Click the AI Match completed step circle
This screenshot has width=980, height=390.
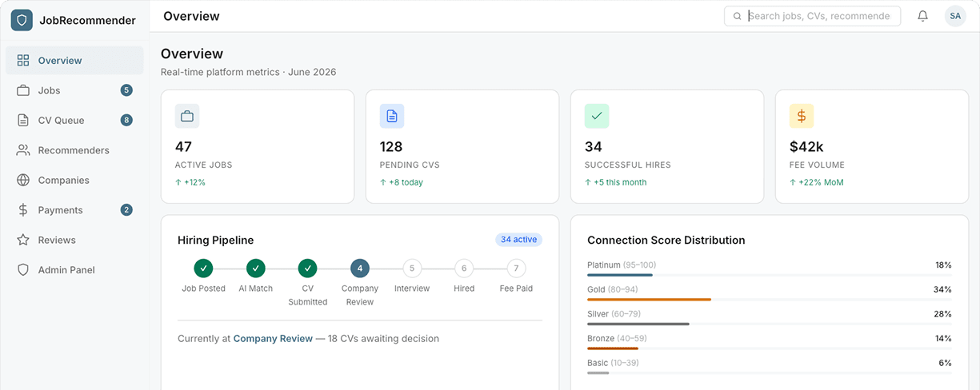click(255, 269)
